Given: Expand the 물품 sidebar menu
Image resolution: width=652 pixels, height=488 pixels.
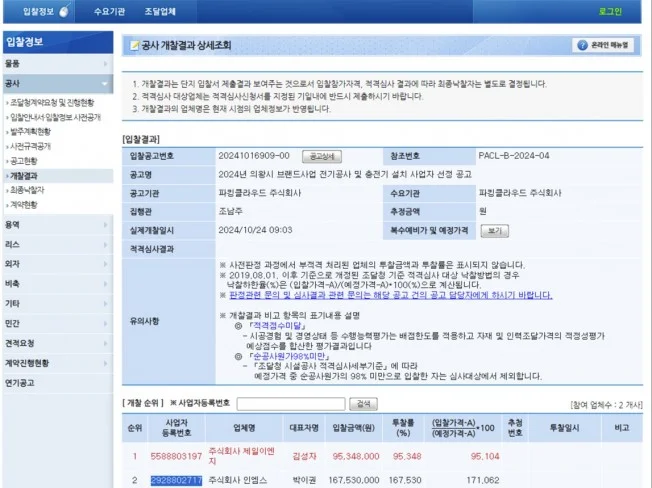Looking at the screenshot, I should click(58, 64).
